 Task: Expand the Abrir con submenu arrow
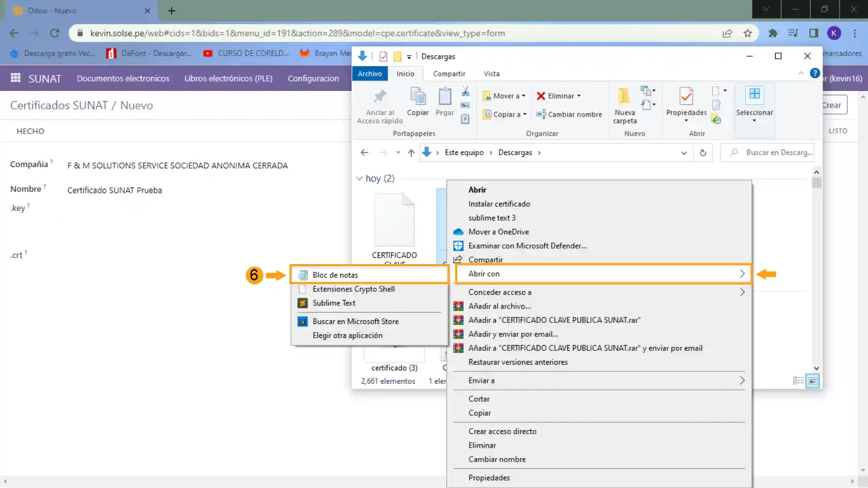[x=742, y=274]
